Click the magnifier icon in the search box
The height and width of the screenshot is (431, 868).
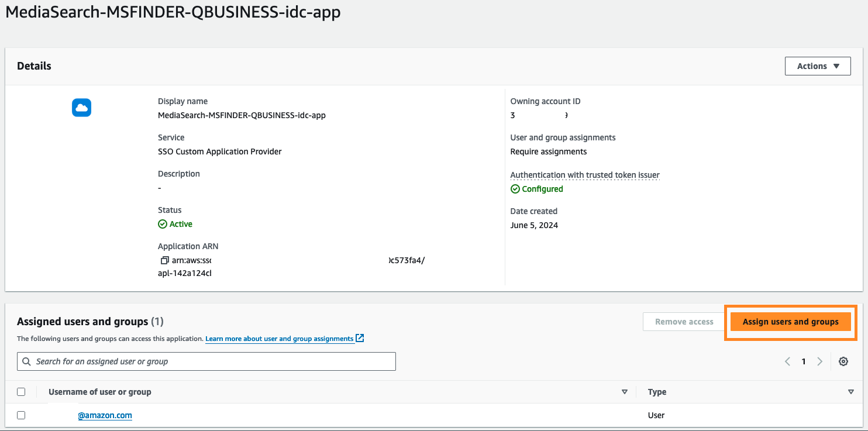(x=26, y=361)
